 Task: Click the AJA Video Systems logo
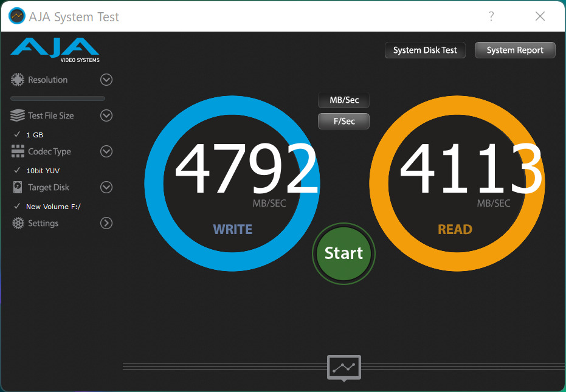click(55, 50)
